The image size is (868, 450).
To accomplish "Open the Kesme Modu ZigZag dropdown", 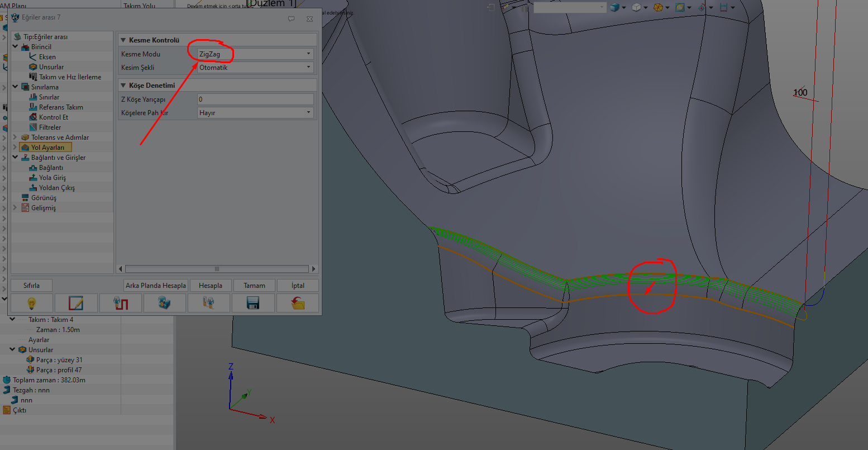I will tap(255, 54).
